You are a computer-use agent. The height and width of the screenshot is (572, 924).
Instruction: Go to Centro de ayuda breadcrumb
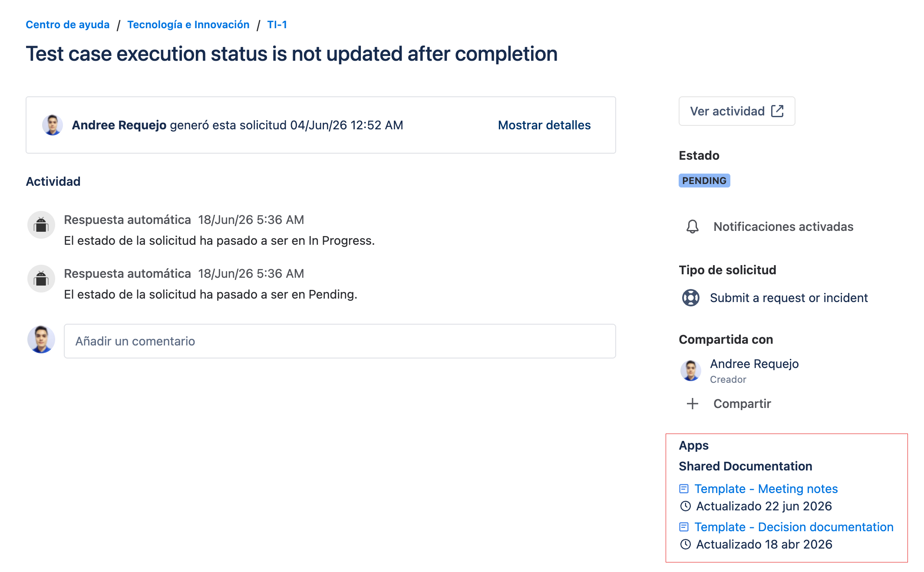pos(68,25)
